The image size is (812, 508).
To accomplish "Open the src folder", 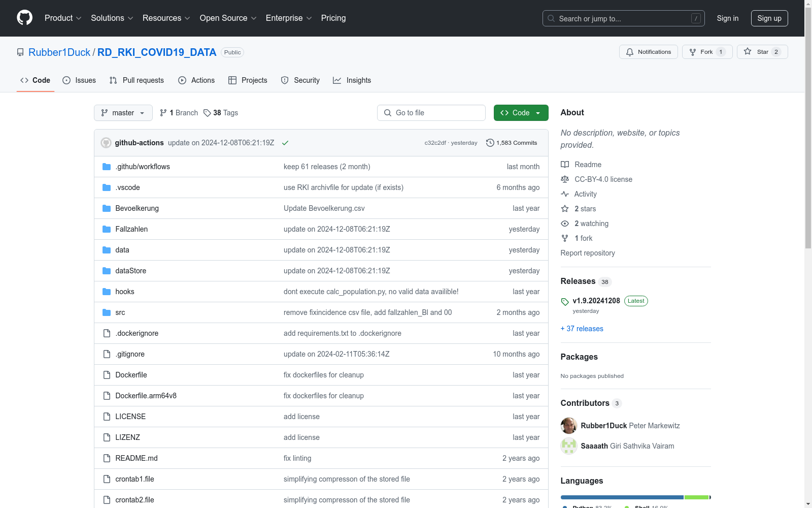I will [x=120, y=312].
